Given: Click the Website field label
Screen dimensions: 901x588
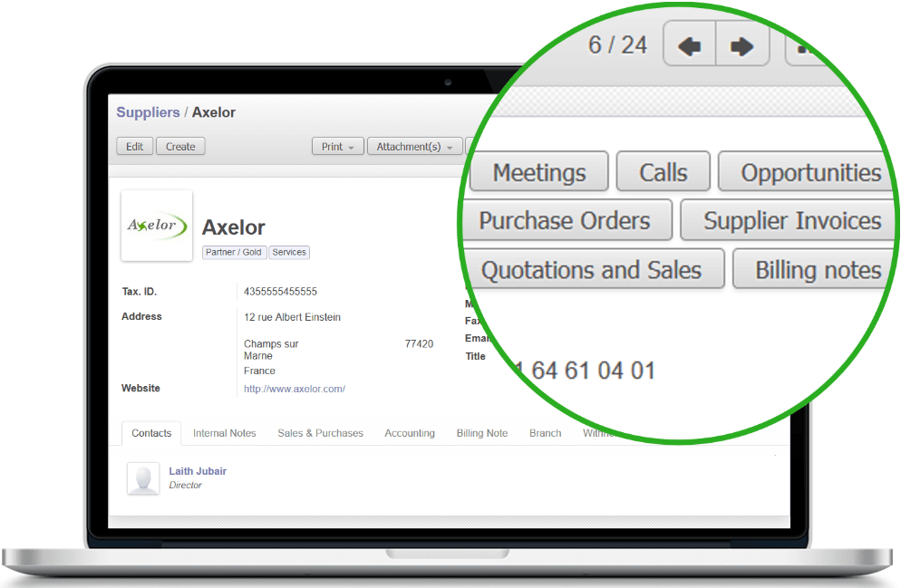Looking at the screenshot, I should coord(140,388).
